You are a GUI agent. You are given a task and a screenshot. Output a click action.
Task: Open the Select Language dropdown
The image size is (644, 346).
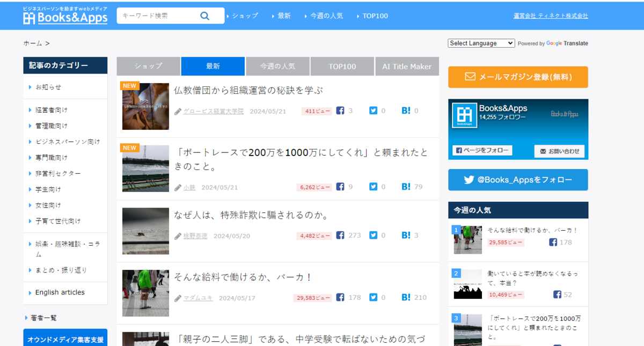pos(481,43)
